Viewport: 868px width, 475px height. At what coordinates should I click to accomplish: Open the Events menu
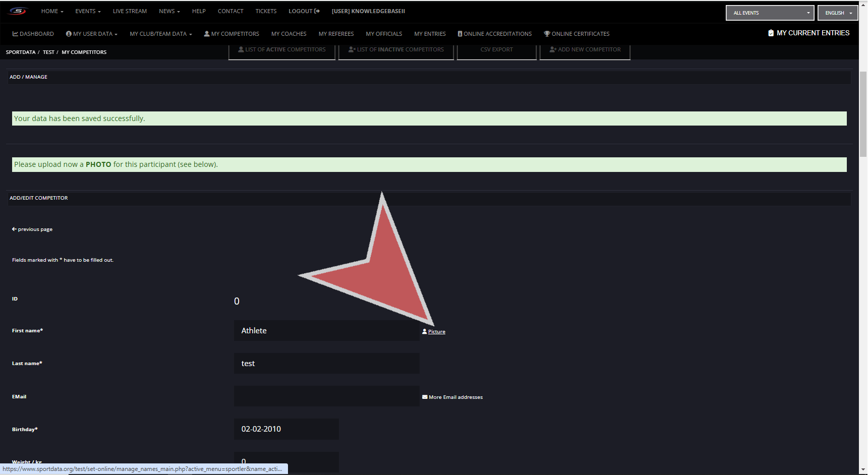coord(88,11)
